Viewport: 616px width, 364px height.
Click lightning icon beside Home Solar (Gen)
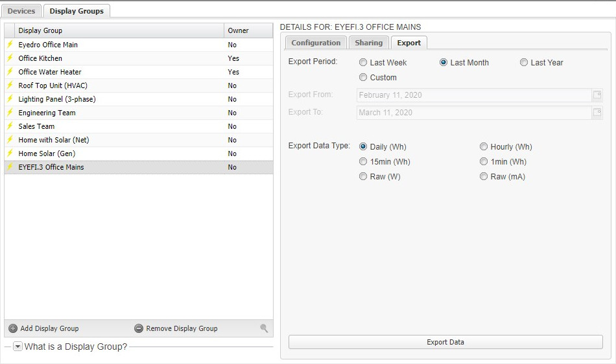pos(10,154)
